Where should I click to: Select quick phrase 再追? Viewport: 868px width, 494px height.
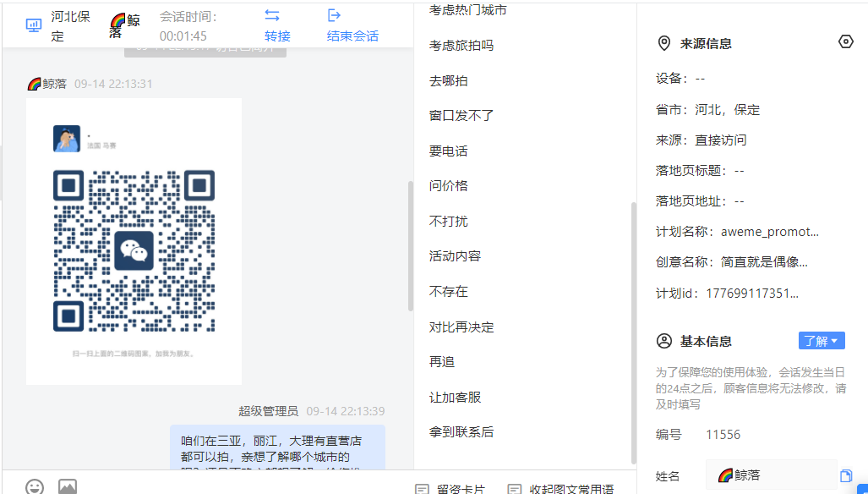click(442, 362)
